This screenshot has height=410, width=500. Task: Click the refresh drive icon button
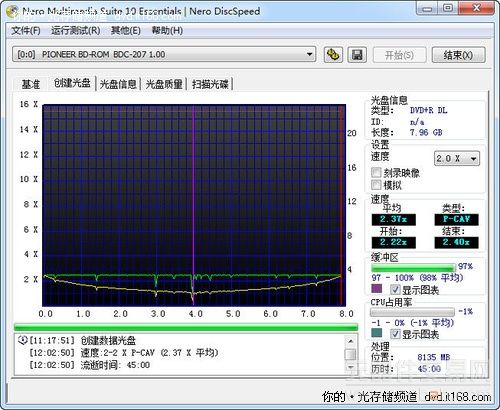(333, 55)
